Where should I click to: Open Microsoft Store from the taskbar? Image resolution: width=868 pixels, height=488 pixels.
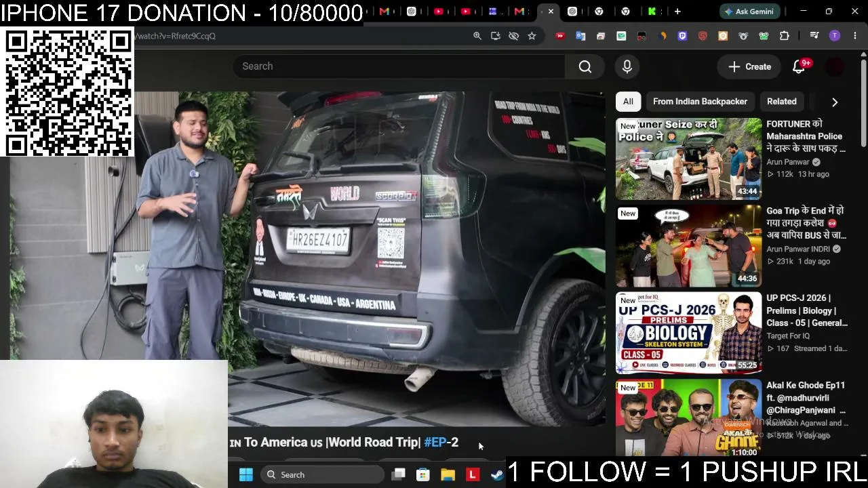[x=423, y=474]
